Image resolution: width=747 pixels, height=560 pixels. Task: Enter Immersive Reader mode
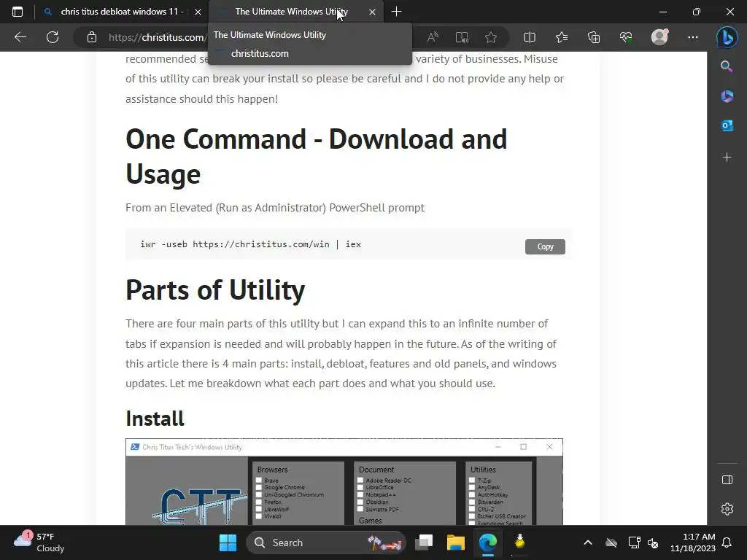coord(462,37)
